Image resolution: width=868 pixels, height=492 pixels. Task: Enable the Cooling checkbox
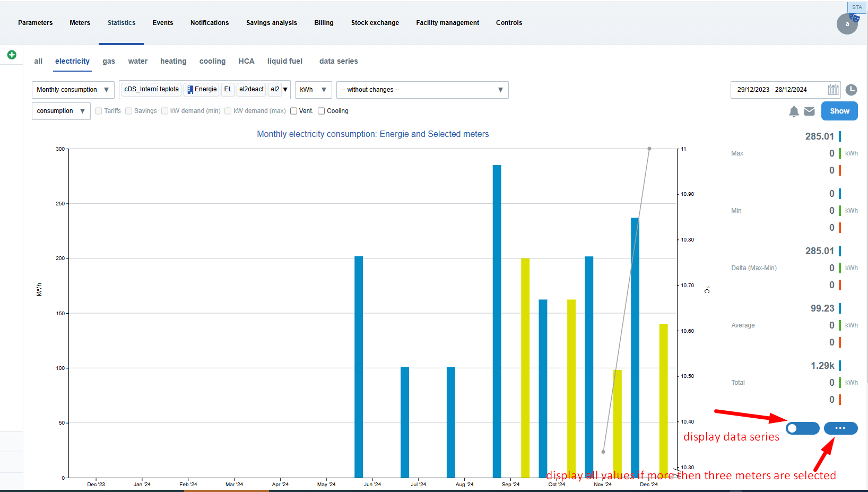click(322, 111)
